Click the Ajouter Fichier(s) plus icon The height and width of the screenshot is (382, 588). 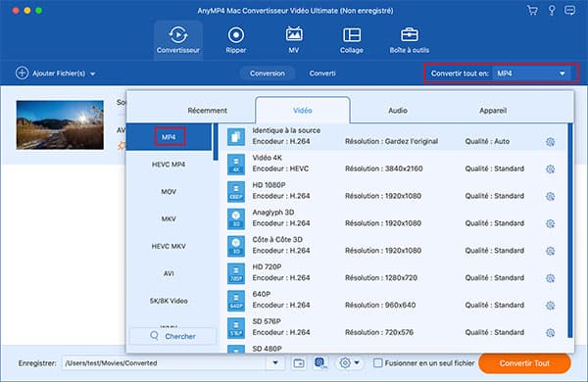pos(22,73)
